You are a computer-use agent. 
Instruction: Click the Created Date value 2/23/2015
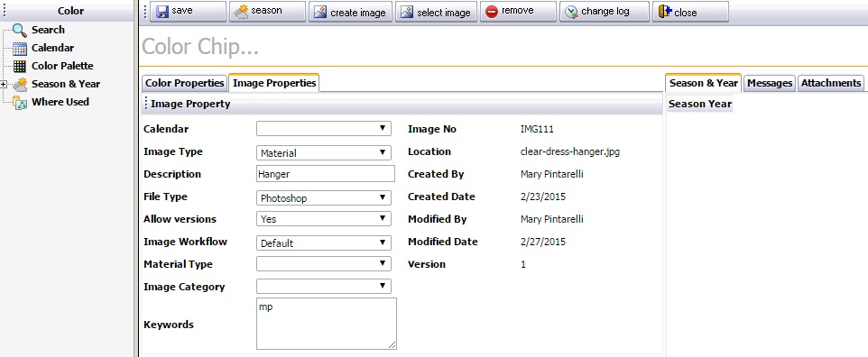(x=543, y=197)
